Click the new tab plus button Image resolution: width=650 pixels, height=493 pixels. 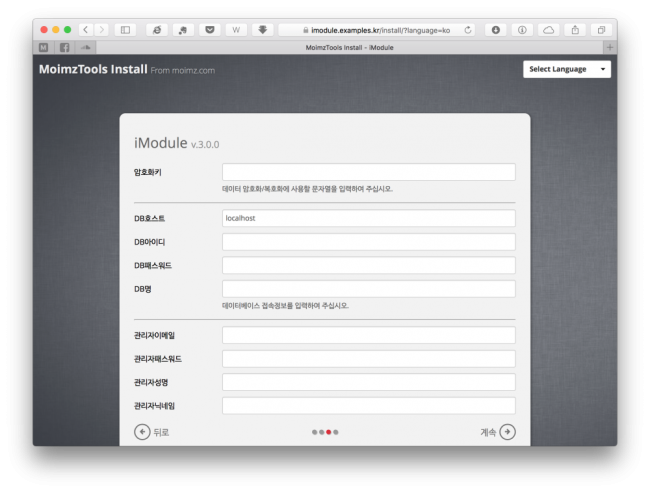609,47
